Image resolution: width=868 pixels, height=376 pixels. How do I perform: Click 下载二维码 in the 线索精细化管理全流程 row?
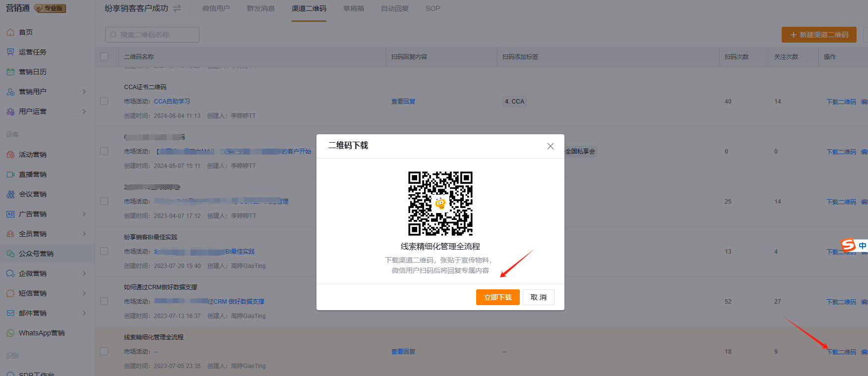click(841, 352)
